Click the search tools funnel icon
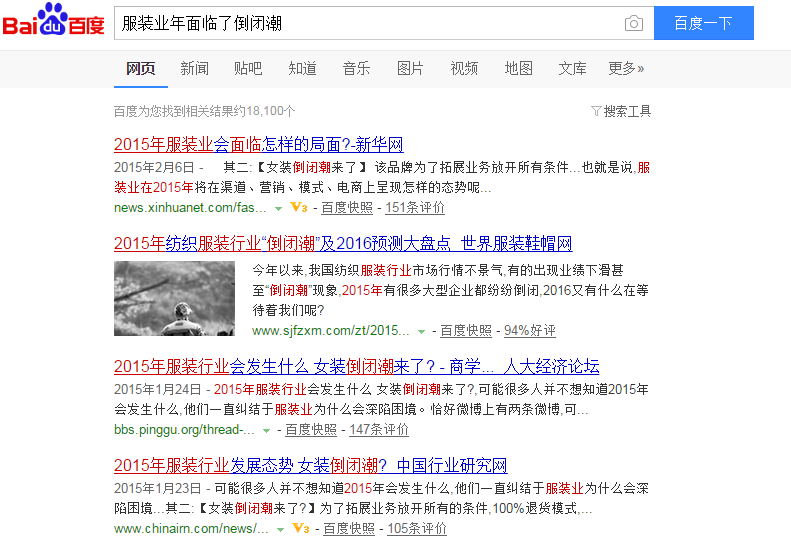 tap(596, 111)
